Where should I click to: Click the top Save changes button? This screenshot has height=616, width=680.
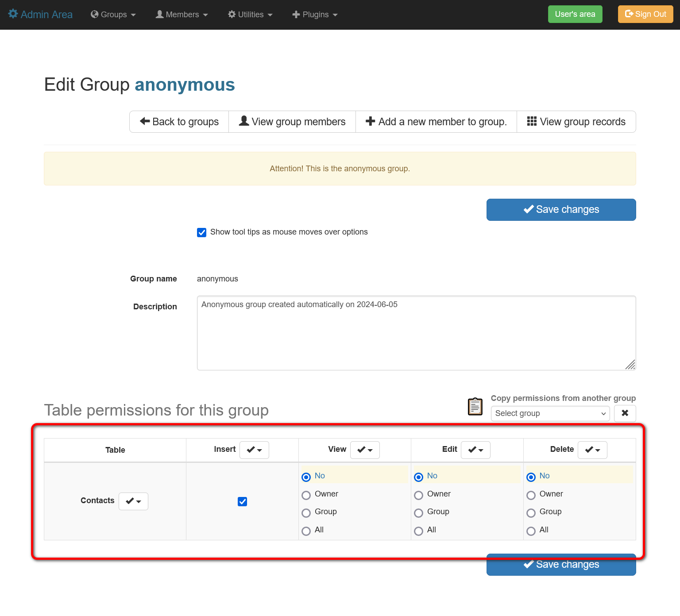pyautogui.click(x=561, y=210)
